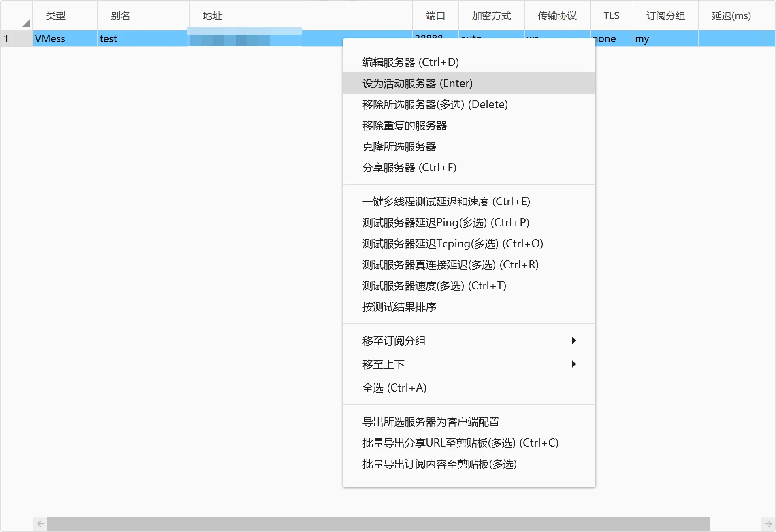Expand the 移至订阅分组 submenu
The width and height of the screenshot is (776, 532).
(469, 341)
